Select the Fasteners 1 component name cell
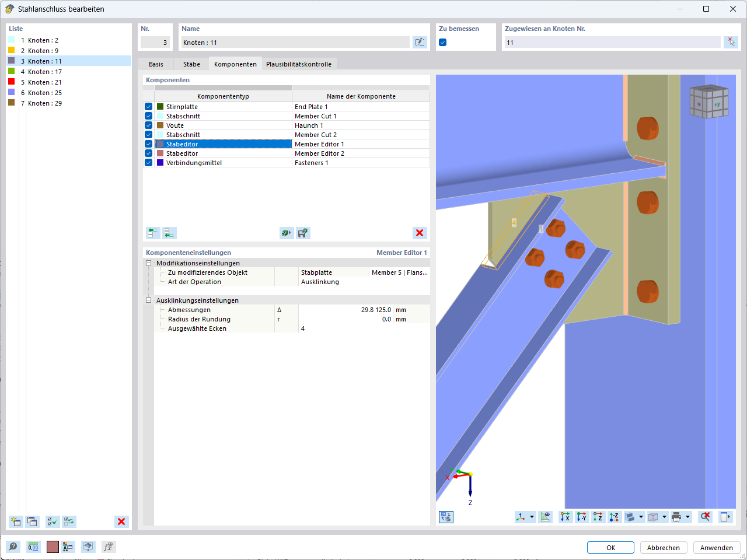The image size is (747, 560). pos(361,163)
